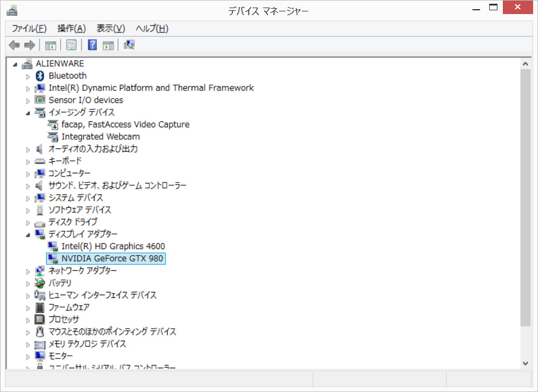Click the ディスク ドライブ icon

(40, 224)
